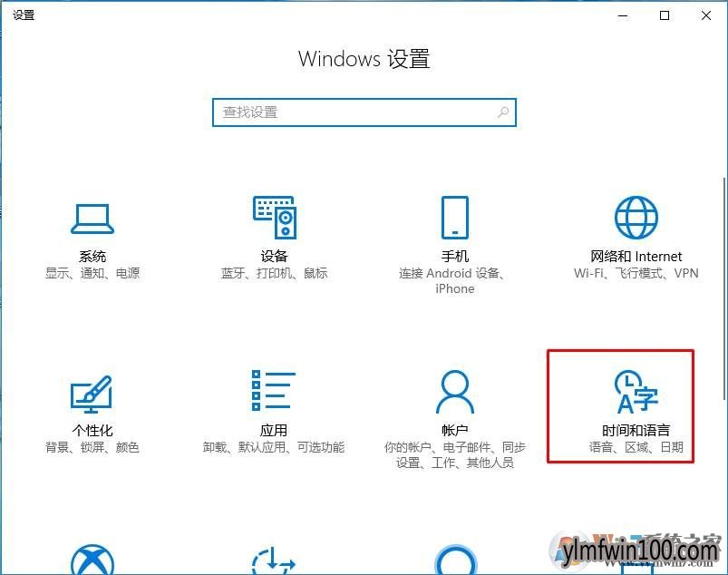This screenshot has height=575, width=728.
Task: Open the 手机 phone icon
Action: point(455,217)
